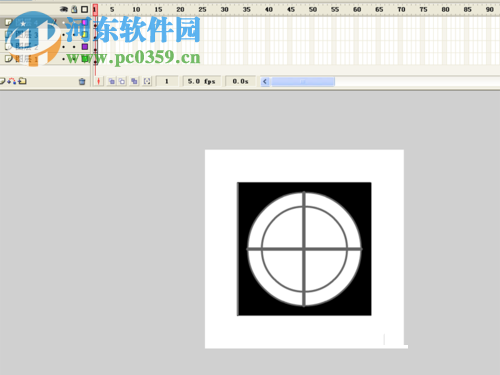Click frame 10 on the timeline ruler

tap(136, 10)
